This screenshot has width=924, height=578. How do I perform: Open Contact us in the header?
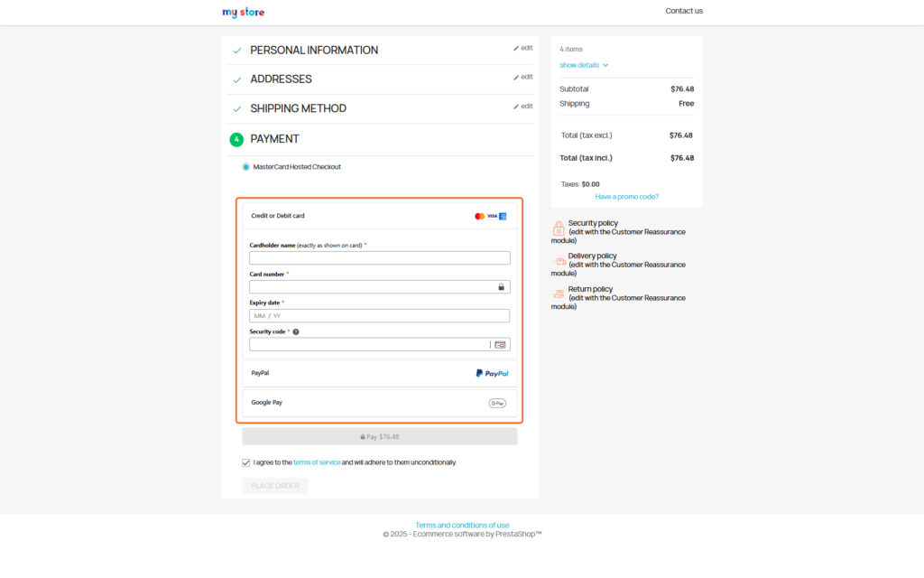coord(684,11)
